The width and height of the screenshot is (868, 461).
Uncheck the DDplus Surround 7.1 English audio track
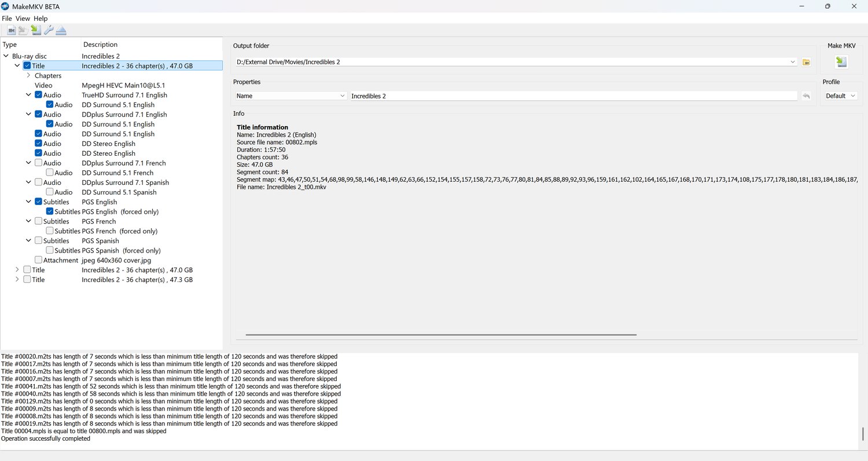point(38,115)
